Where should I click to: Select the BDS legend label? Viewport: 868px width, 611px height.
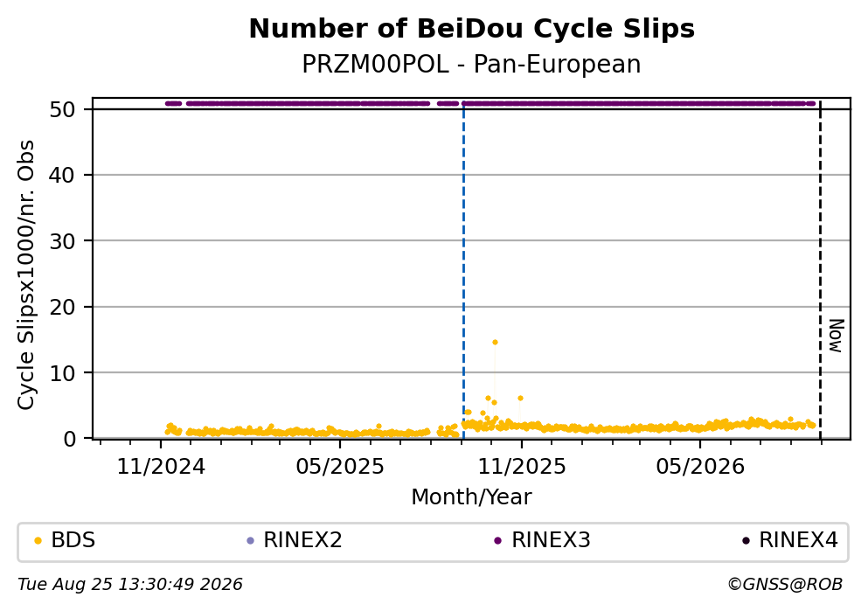click(73, 540)
